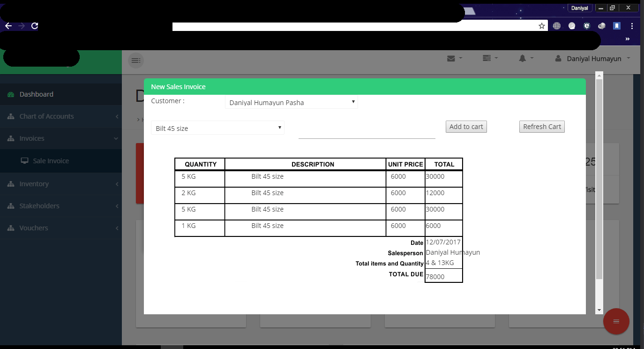Click the quantity input field before Add to cart

pos(367,131)
